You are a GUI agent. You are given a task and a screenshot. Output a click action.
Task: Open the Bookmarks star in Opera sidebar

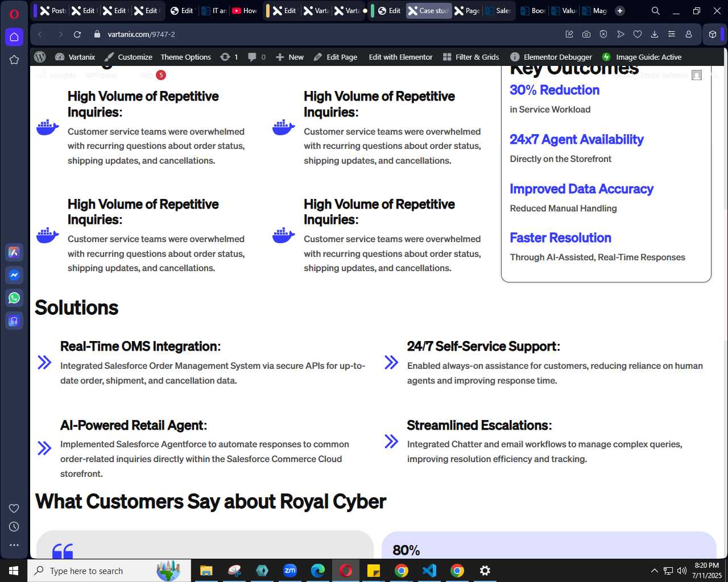14,60
